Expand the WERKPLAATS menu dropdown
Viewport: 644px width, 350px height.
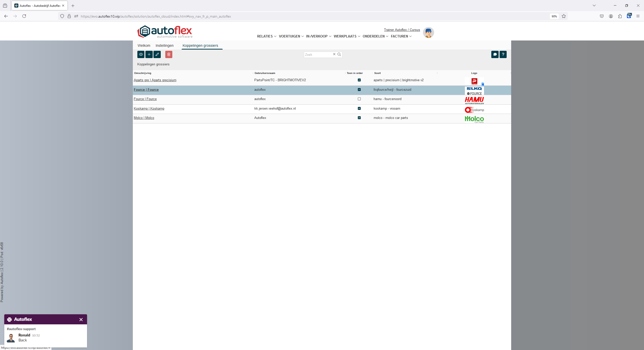[347, 36]
